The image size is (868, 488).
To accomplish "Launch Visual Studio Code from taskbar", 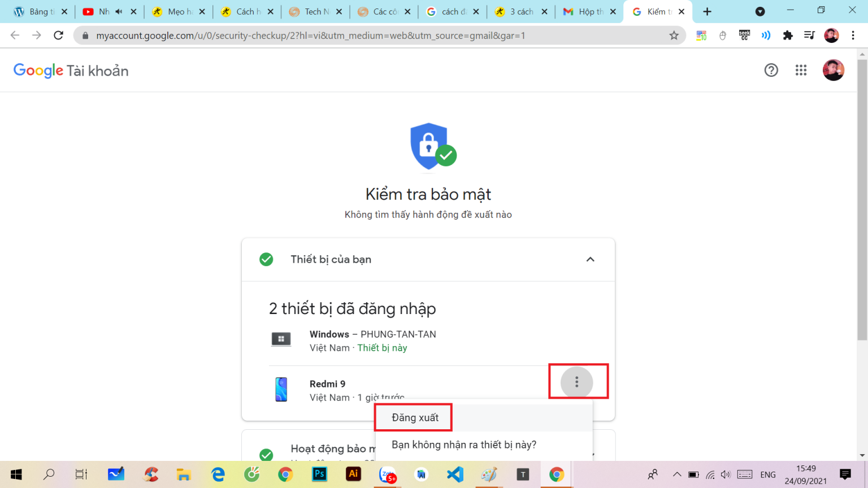I will (455, 474).
